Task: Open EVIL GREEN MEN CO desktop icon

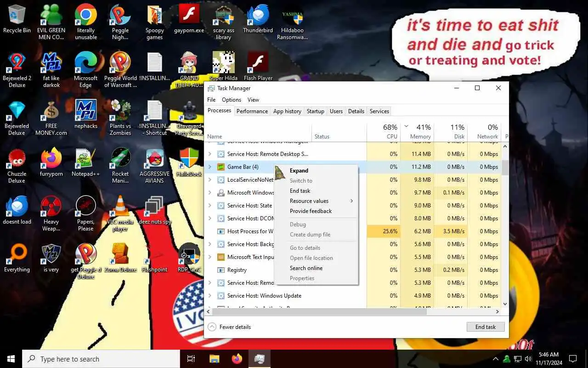Action: coord(51,22)
